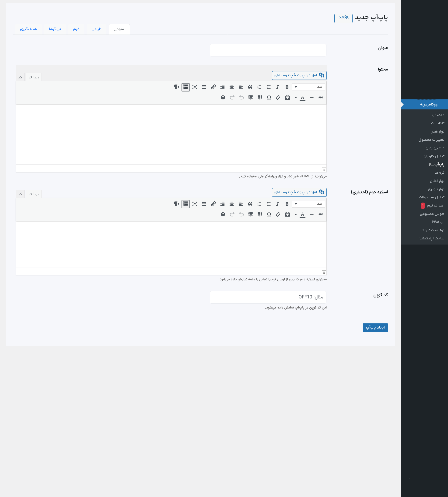Click special character Omega in content editor
This screenshot has height=497, width=448.
[269, 98]
